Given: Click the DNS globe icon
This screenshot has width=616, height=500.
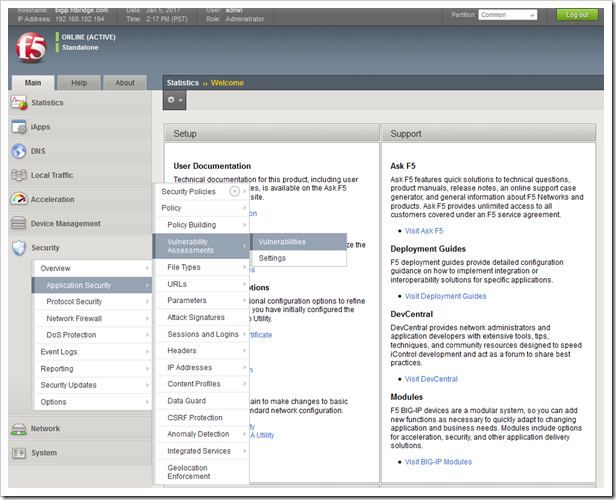Looking at the screenshot, I should (19, 151).
